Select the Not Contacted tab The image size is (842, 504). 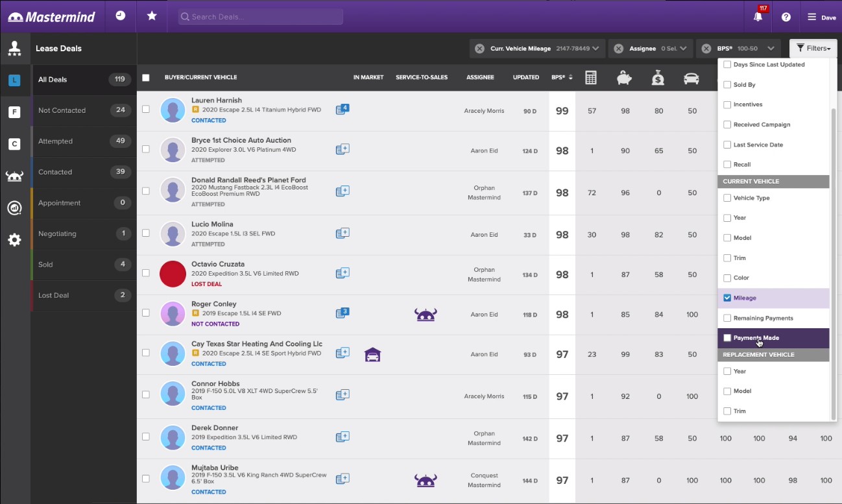[84, 110]
